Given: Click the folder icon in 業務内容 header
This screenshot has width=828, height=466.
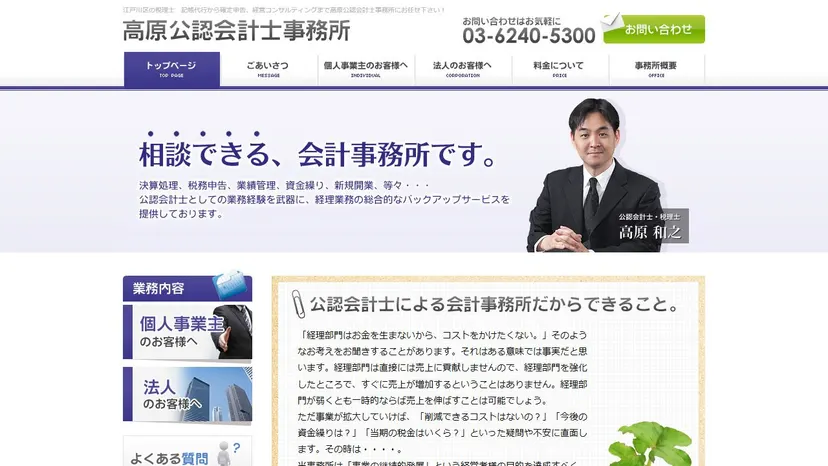Looking at the screenshot, I should coord(230,285).
